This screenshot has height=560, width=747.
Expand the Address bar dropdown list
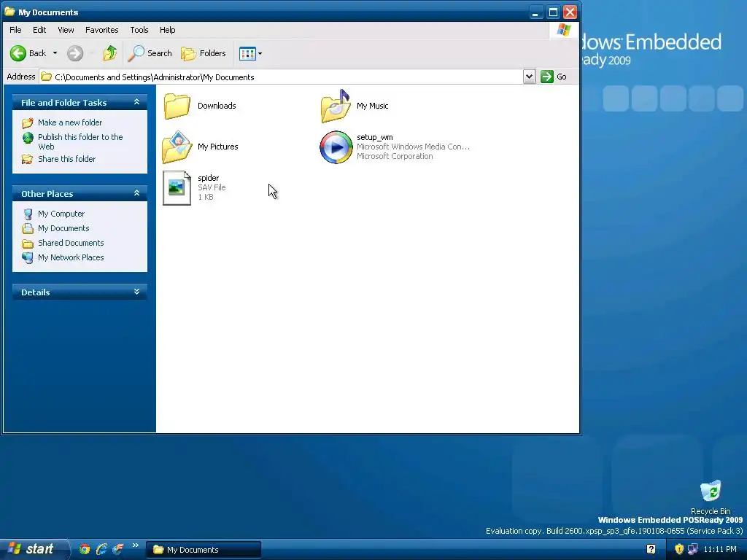pyautogui.click(x=529, y=77)
